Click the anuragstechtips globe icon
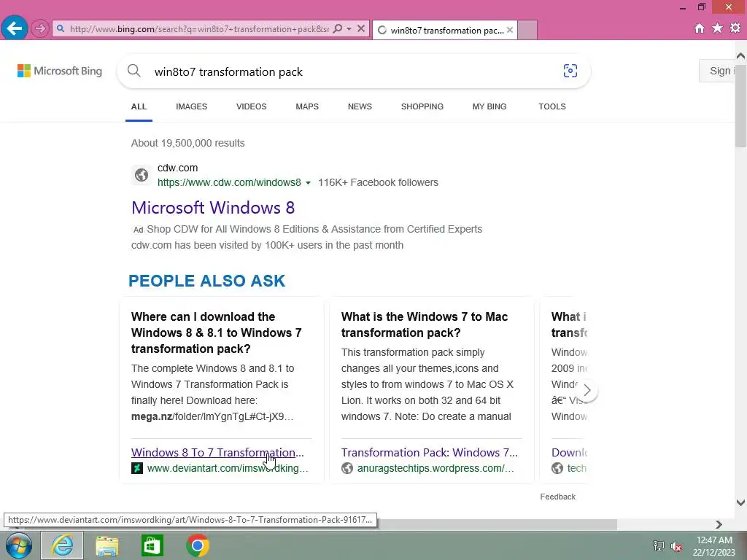Image resolution: width=747 pixels, height=560 pixels. pyautogui.click(x=347, y=468)
